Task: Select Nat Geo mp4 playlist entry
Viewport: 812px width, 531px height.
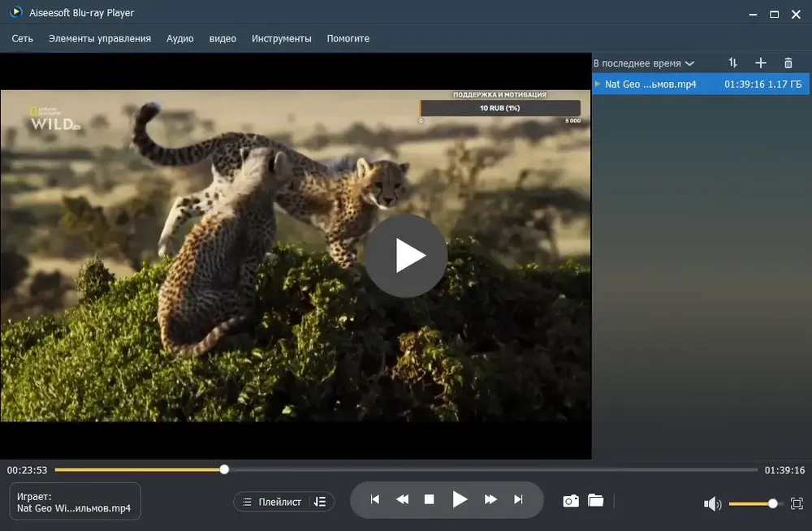Action: point(701,84)
